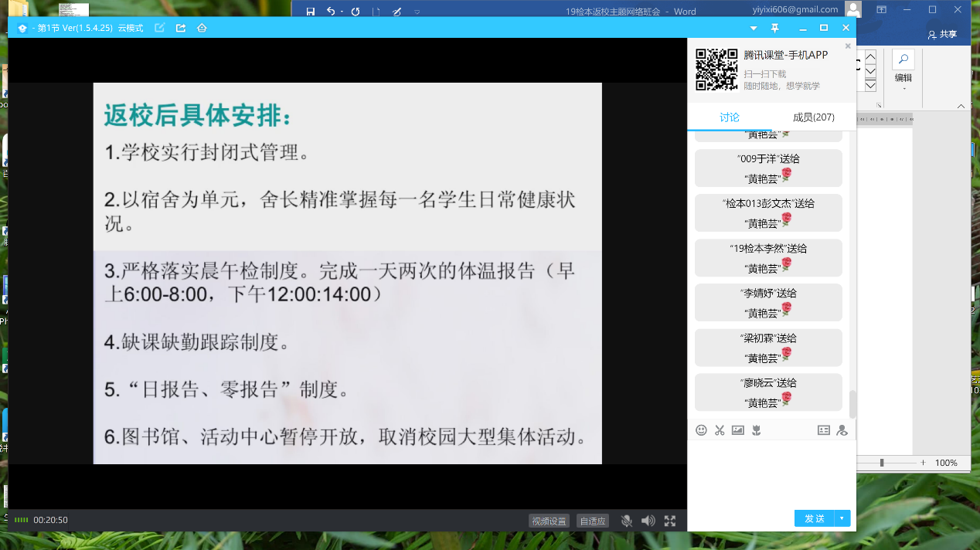Image resolution: width=980 pixels, height=550 pixels.
Task: Expand the send button options arrow
Action: click(842, 518)
